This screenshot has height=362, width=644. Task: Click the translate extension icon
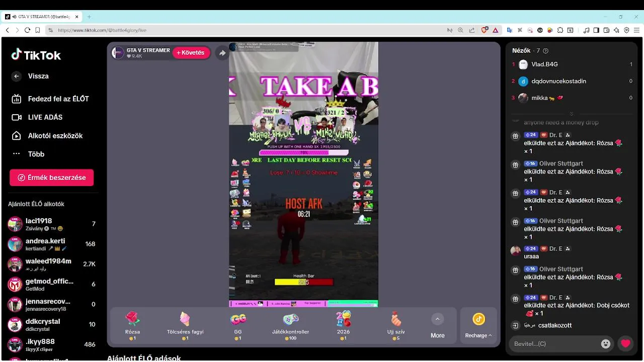point(510,30)
